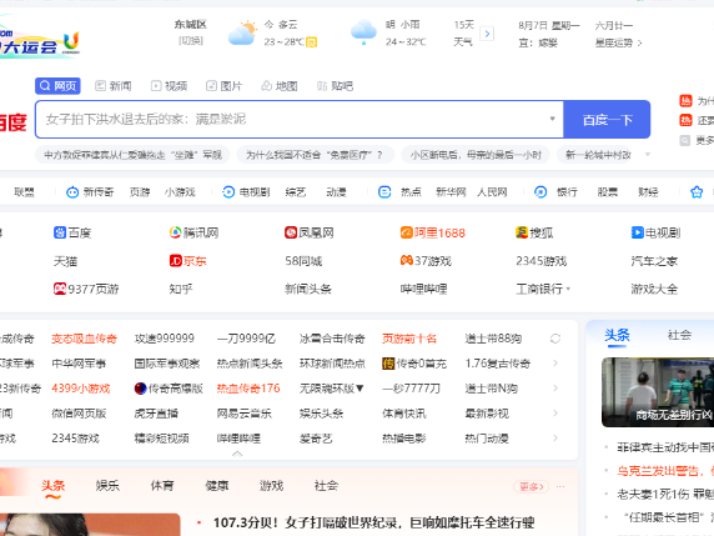The height and width of the screenshot is (536, 714).
Task: Click the 电视剧 category play icon
Action: click(229, 192)
